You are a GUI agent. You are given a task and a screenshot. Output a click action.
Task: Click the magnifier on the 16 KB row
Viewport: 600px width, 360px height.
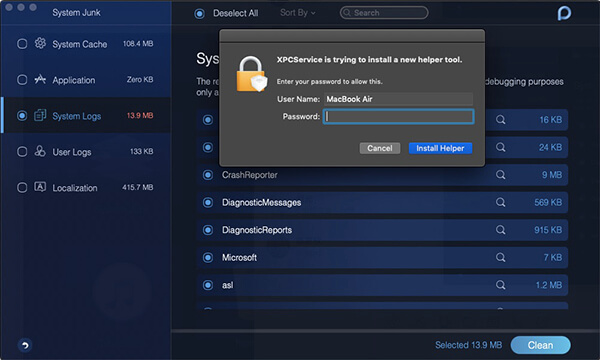501,120
